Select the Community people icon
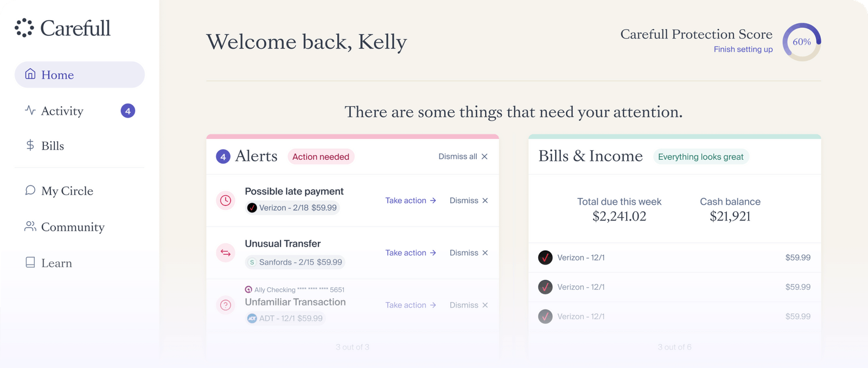Viewport: 868px width, 368px height. point(30,227)
